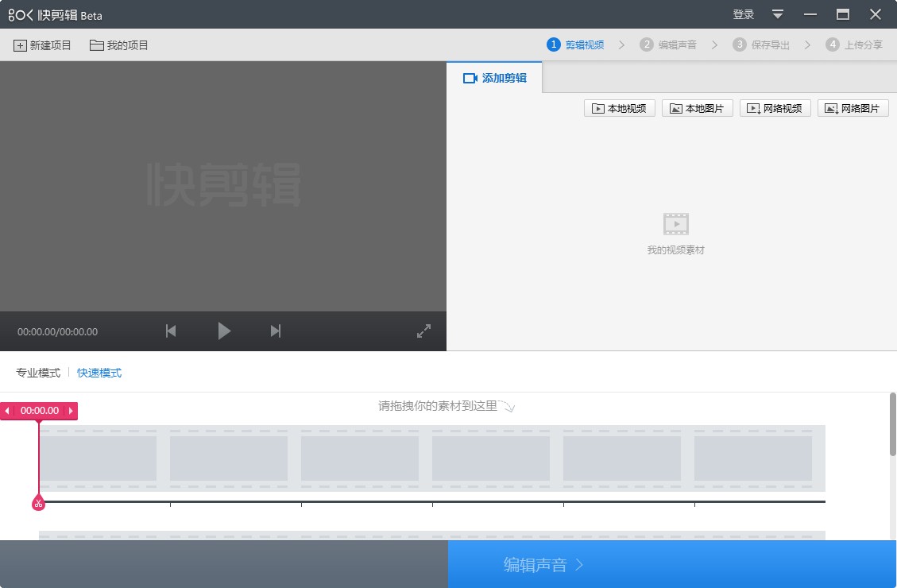Proceed with the big 编辑声音 button
Screen dimensions: 897x588
click(x=672, y=564)
